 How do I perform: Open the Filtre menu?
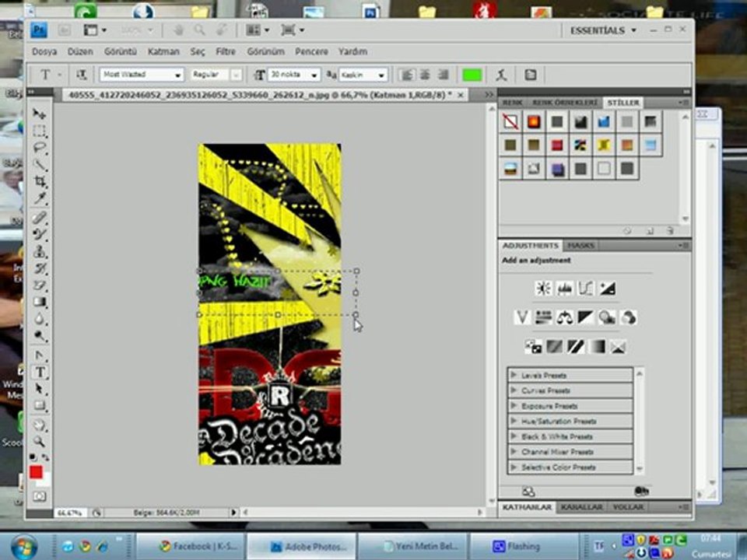pos(226,51)
